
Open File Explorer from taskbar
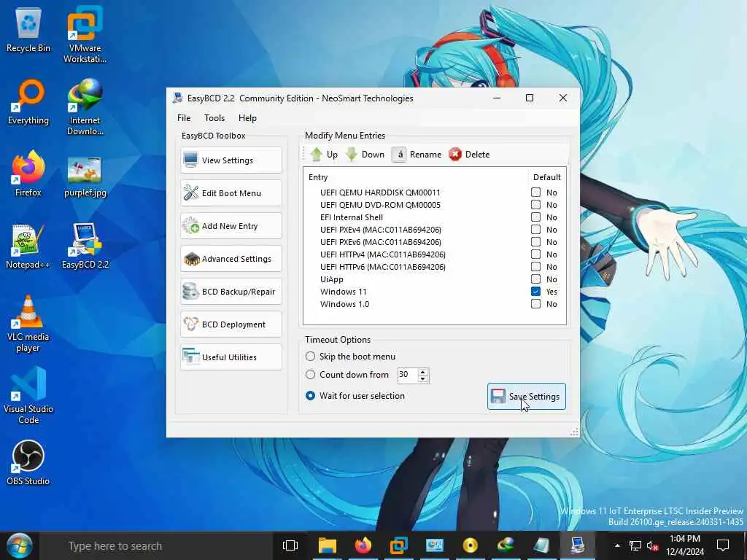click(328, 545)
